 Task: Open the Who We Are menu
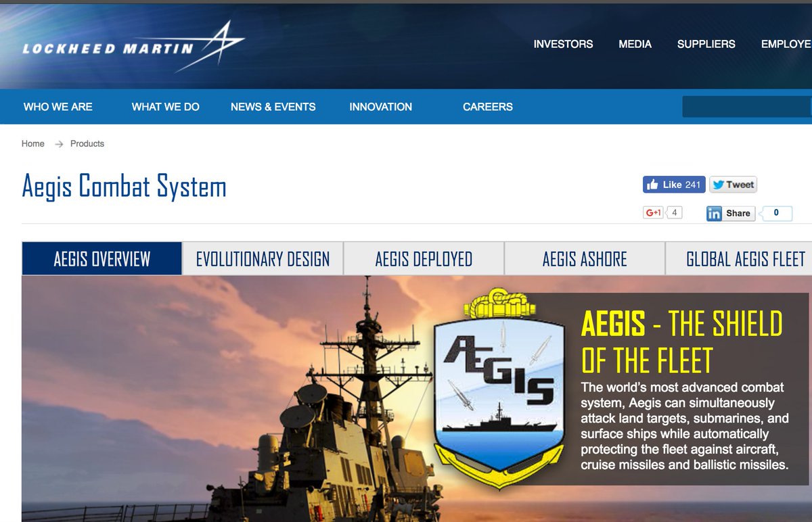pos(58,107)
